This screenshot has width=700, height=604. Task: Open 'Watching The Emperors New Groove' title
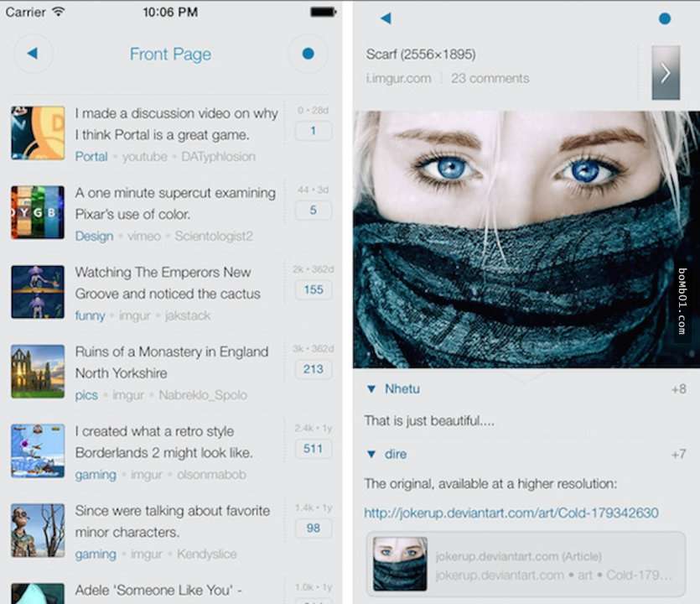[x=168, y=283]
